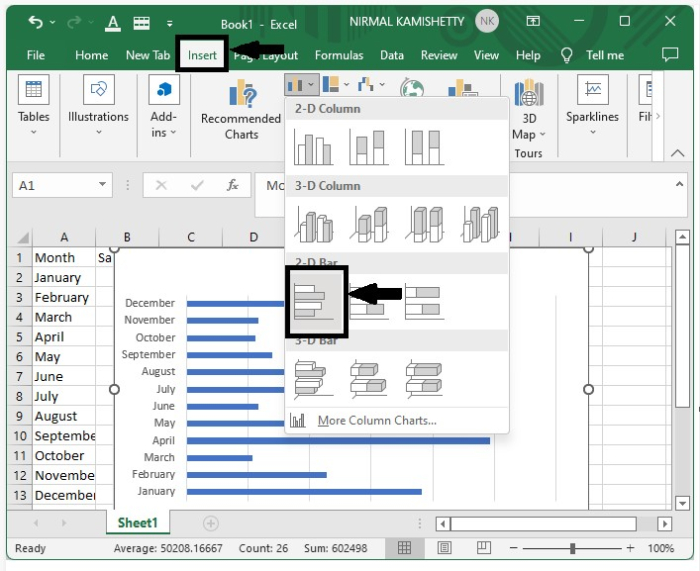This screenshot has width=700, height=571.
Task: Add a new sheet with plus button
Action: [x=211, y=523]
